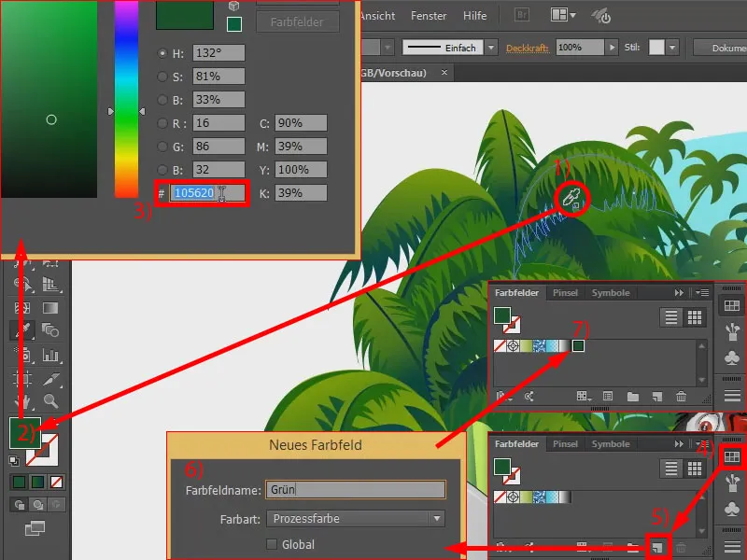Select the Perspective Grid tool
The height and width of the screenshot is (560, 747).
[x=50, y=285]
